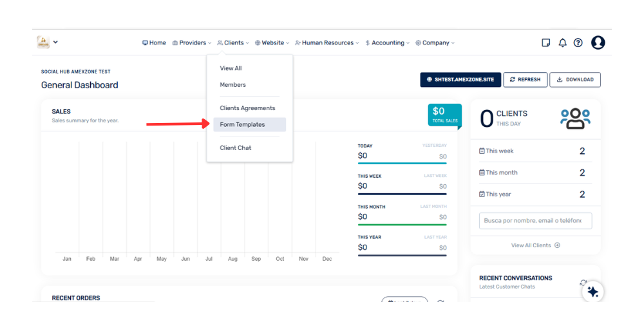Select Members in Clients dropdown
Screen dimensions: 644x322
233,84
